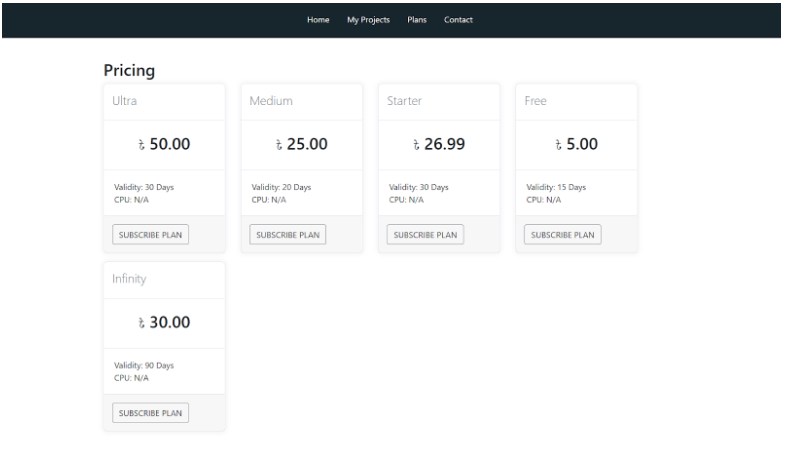Click currency symbol beside 26.99

click(x=416, y=145)
